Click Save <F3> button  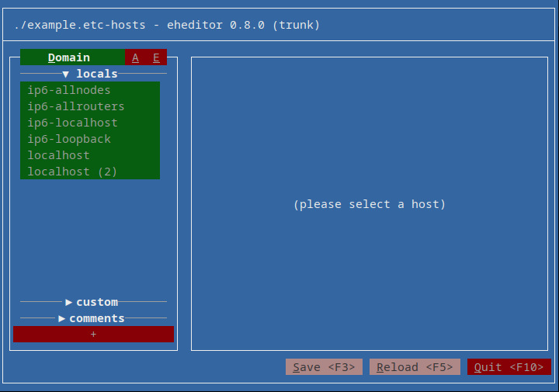coord(324,367)
